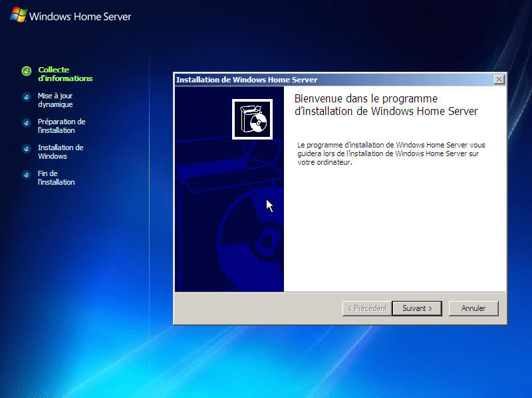Click the "Installation de Windows" step bullet
The width and height of the screenshot is (532, 398).
tap(27, 148)
